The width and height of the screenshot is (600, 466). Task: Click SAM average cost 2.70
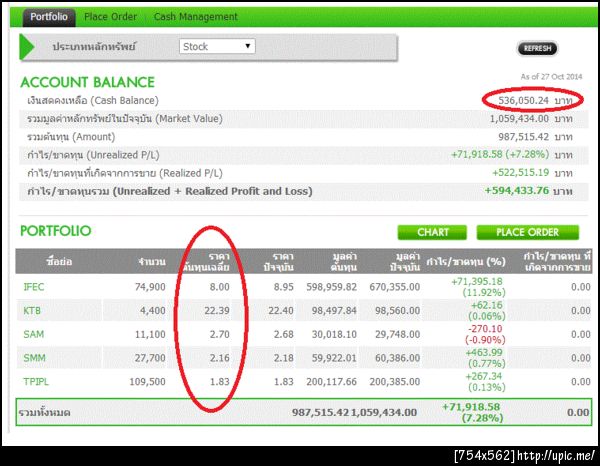point(219,334)
